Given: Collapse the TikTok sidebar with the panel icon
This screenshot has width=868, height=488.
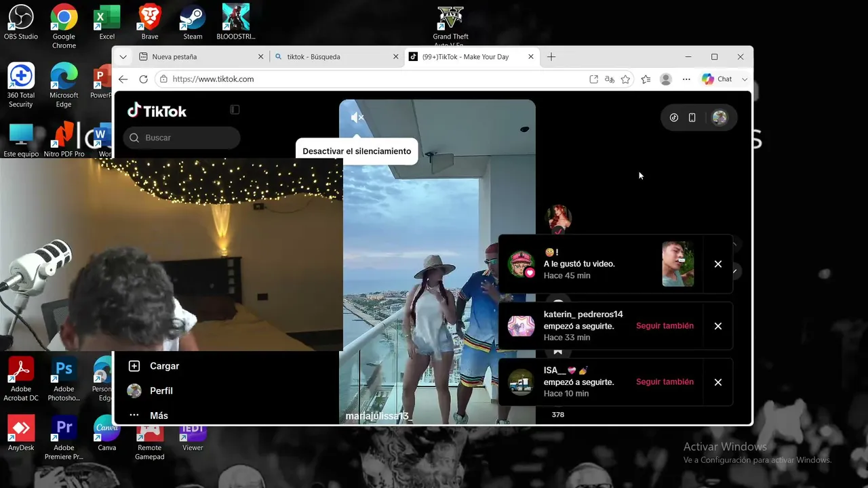Looking at the screenshot, I should click(235, 110).
